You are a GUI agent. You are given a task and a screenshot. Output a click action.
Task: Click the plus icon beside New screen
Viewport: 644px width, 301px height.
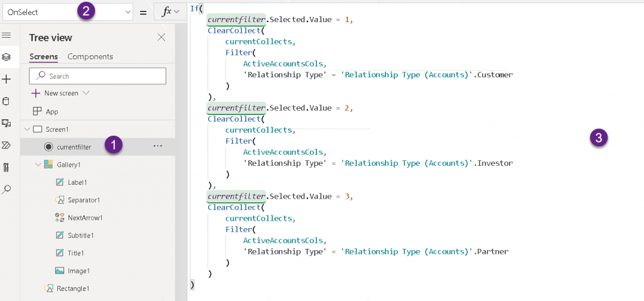[x=36, y=93]
